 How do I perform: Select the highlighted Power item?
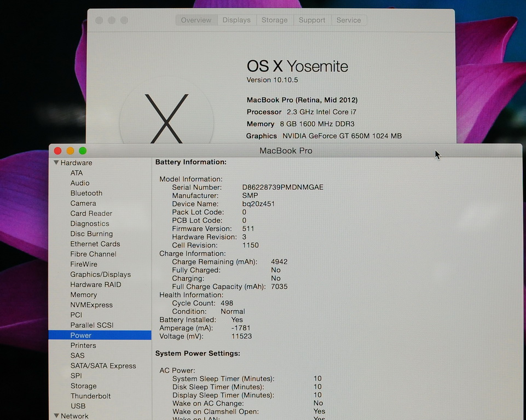click(x=100, y=335)
